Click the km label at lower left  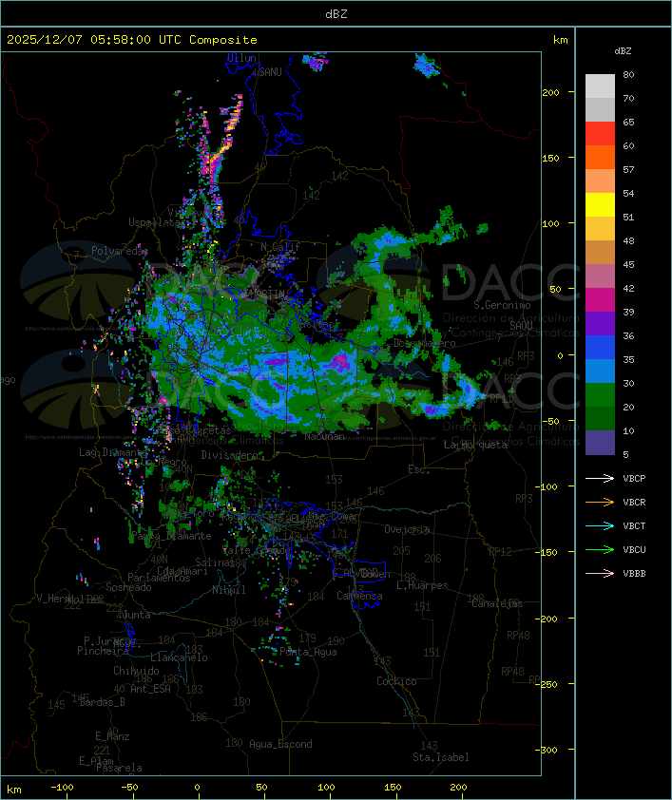point(13,790)
